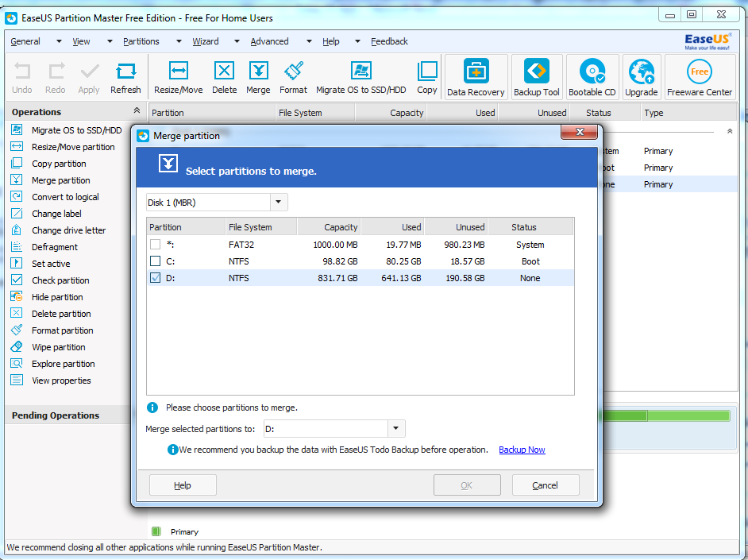Click the Format toolbar icon
The width and height of the screenshot is (748, 560).
(293, 78)
